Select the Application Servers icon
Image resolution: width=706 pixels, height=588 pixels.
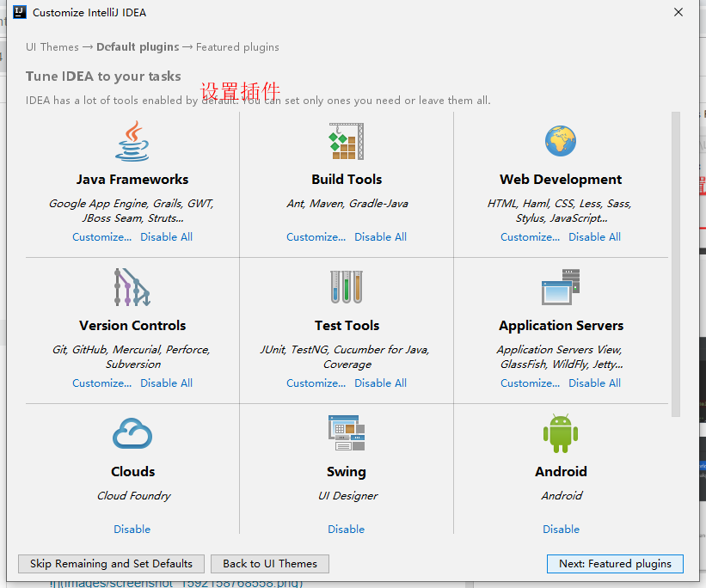coord(560,286)
